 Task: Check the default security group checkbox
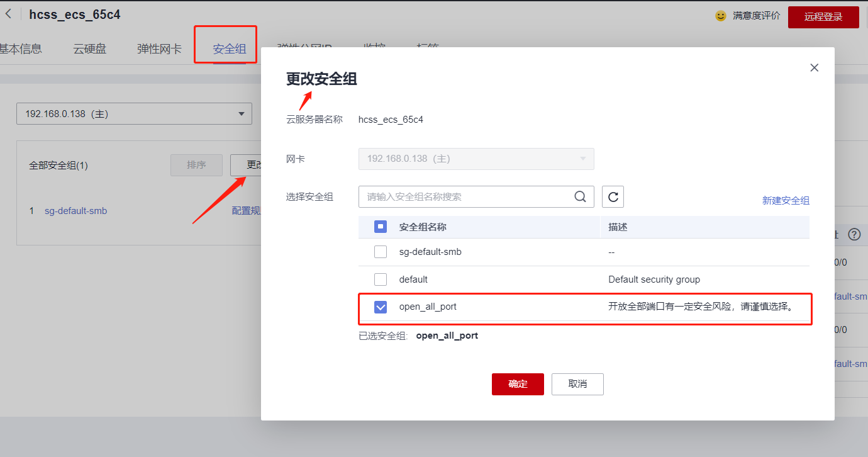381,279
